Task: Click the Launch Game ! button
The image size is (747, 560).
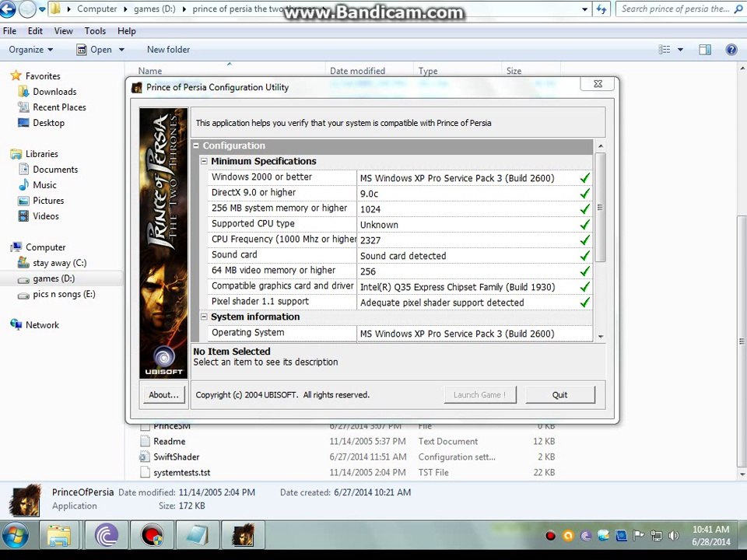Action: pos(480,395)
